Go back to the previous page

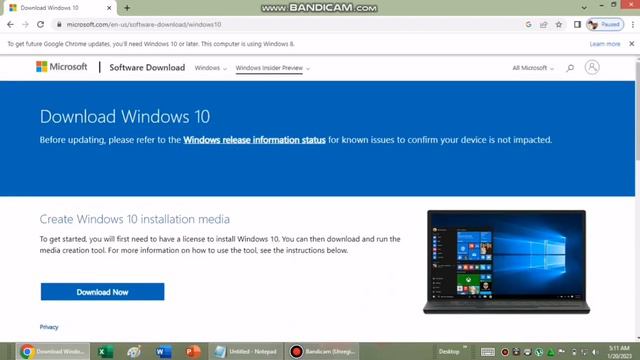tap(11, 24)
